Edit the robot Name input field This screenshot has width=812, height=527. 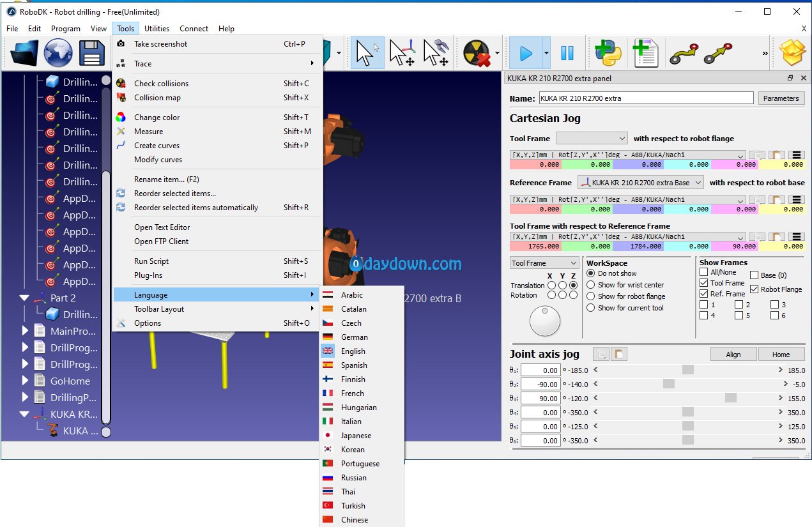pos(646,98)
